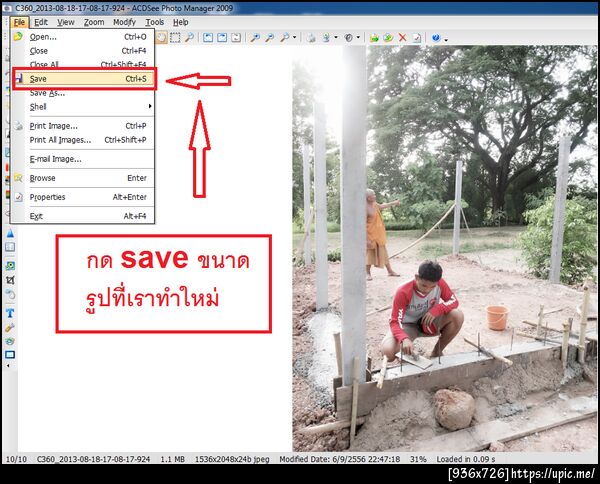Viewport: 600px width, 484px height.
Task: Select the blue T text tool
Action: tap(10, 313)
